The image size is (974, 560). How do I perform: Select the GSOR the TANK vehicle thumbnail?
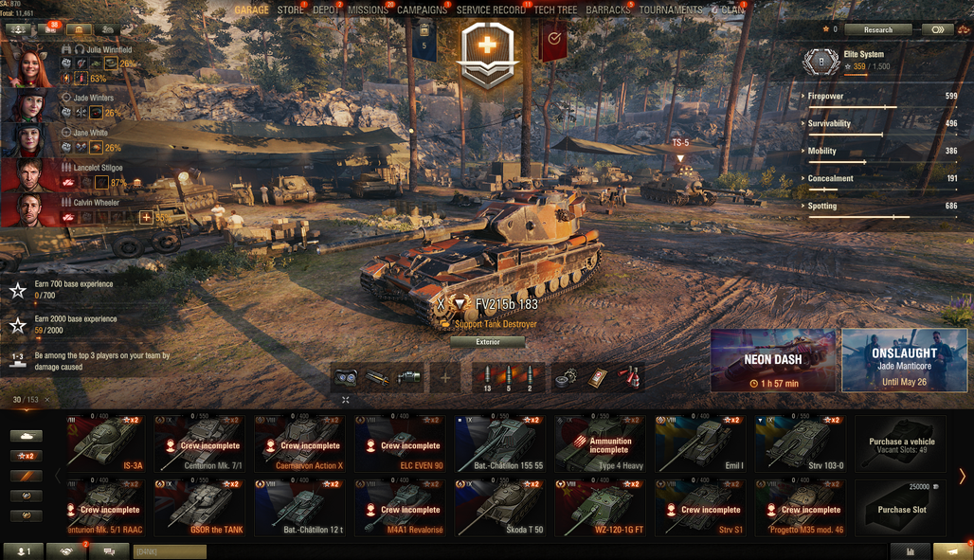200,508
